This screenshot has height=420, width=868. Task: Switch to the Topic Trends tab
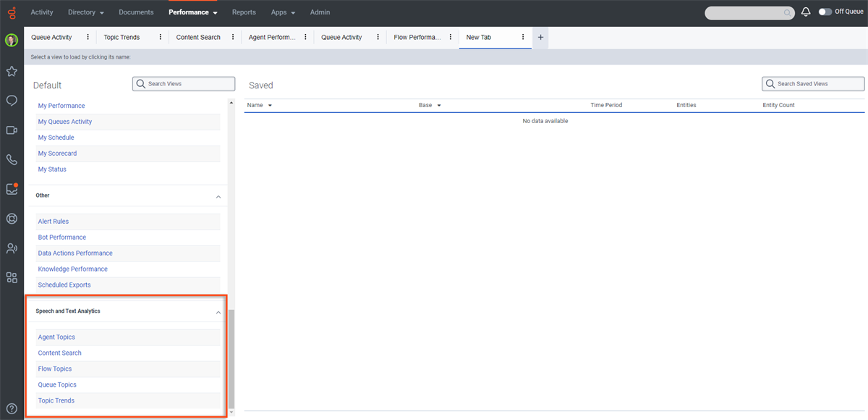pos(122,36)
